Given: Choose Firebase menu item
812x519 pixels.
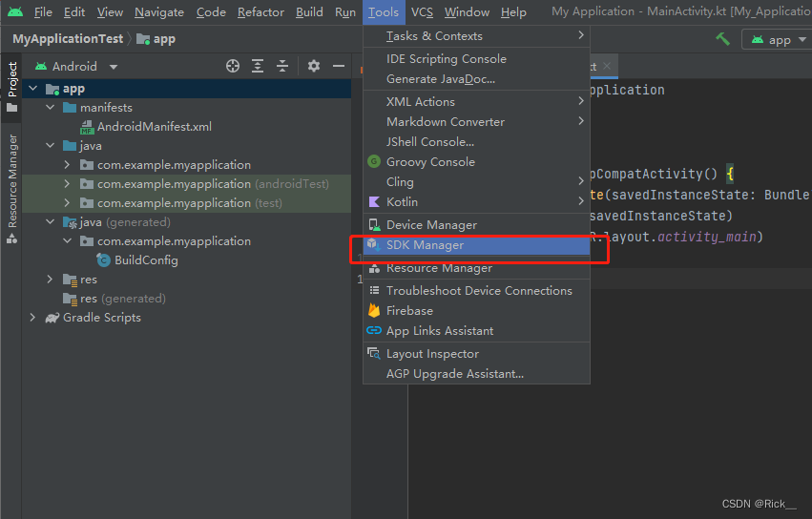Looking at the screenshot, I should point(476,311).
